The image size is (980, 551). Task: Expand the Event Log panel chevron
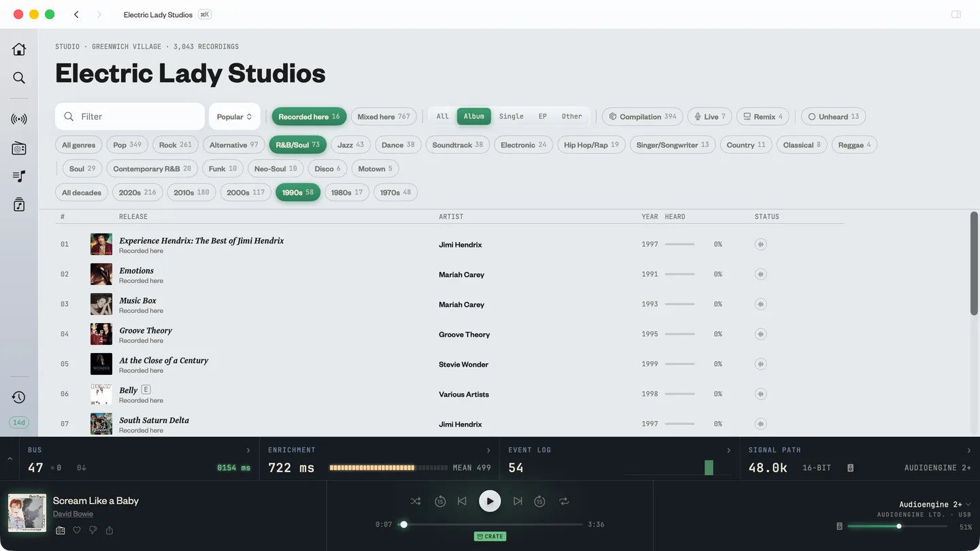(729, 450)
